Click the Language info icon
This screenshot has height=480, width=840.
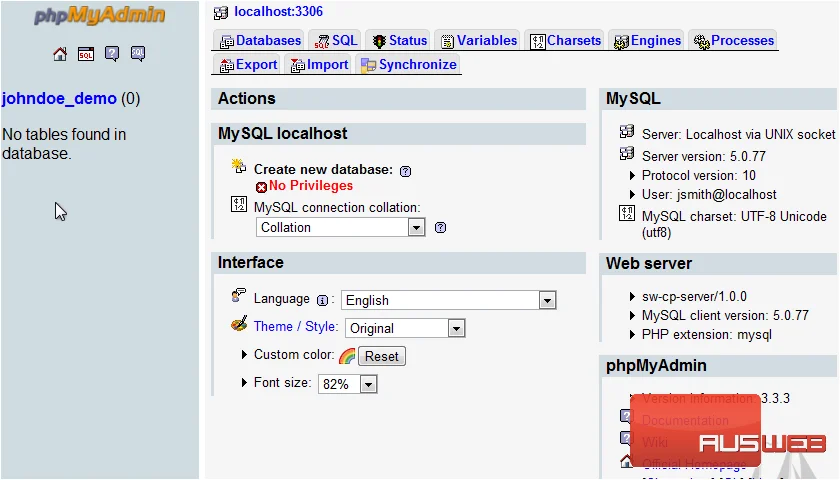point(322,301)
